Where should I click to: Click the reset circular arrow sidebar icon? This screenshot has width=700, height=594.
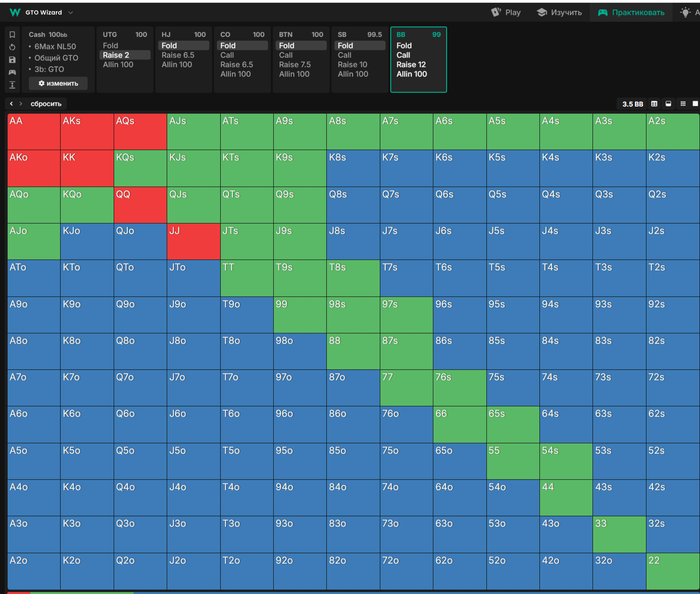(x=12, y=47)
